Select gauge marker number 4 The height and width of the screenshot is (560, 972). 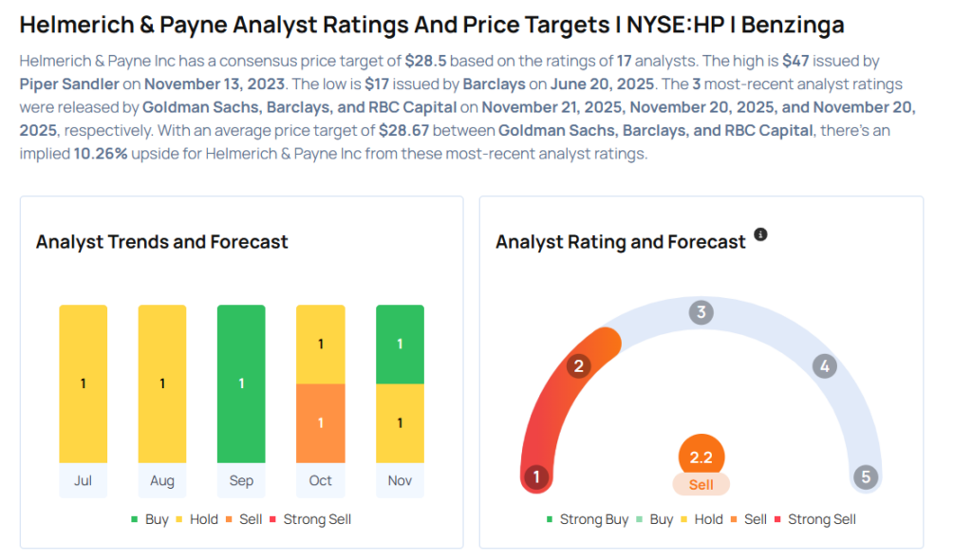click(x=825, y=366)
